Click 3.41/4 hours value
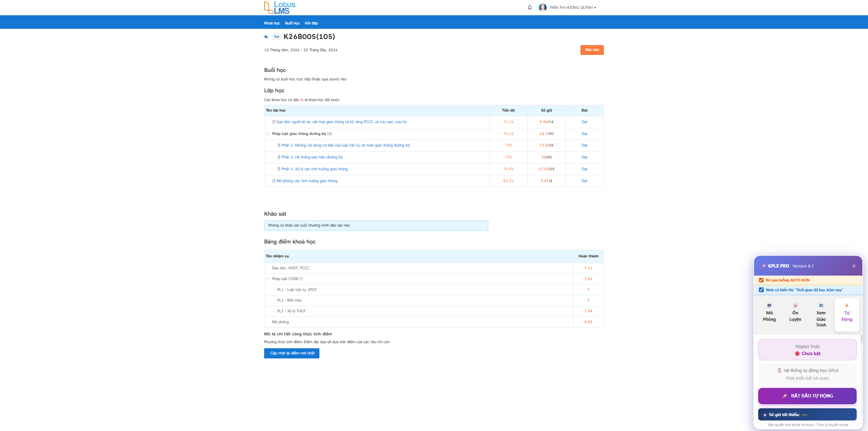 (547, 181)
